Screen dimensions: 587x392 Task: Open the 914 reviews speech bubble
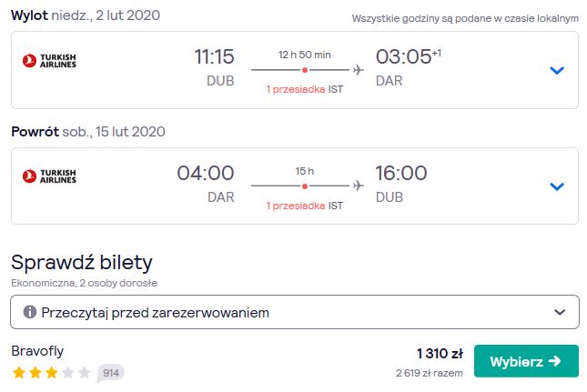[110, 373]
